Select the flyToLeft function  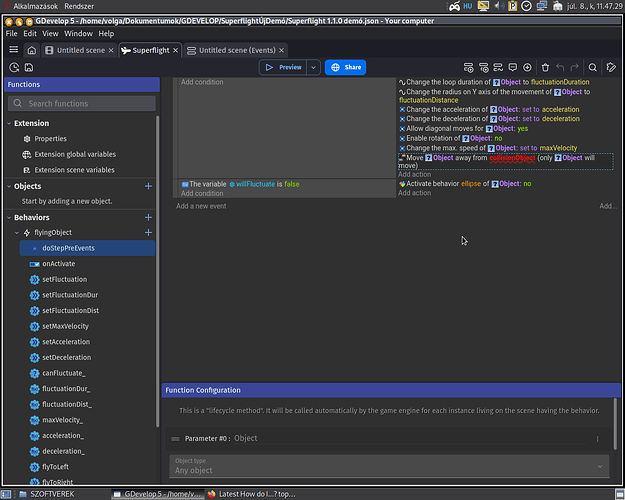click(x=55, y=467)
